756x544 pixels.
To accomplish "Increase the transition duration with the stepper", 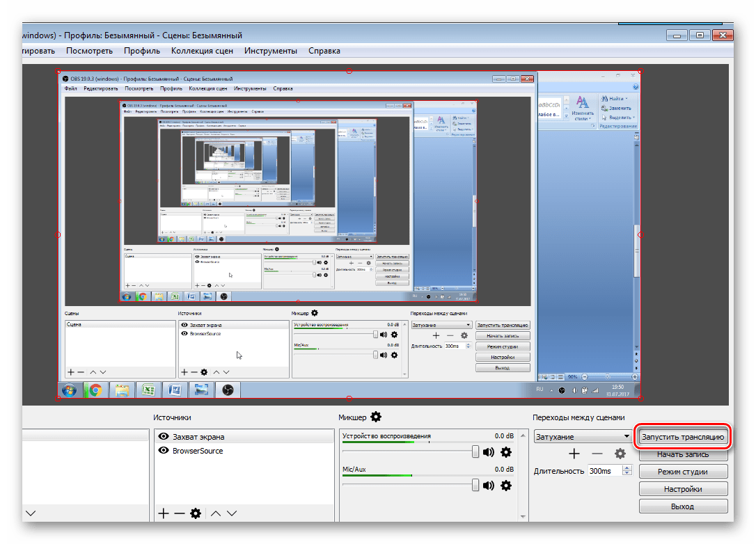I will pos(627,468).
